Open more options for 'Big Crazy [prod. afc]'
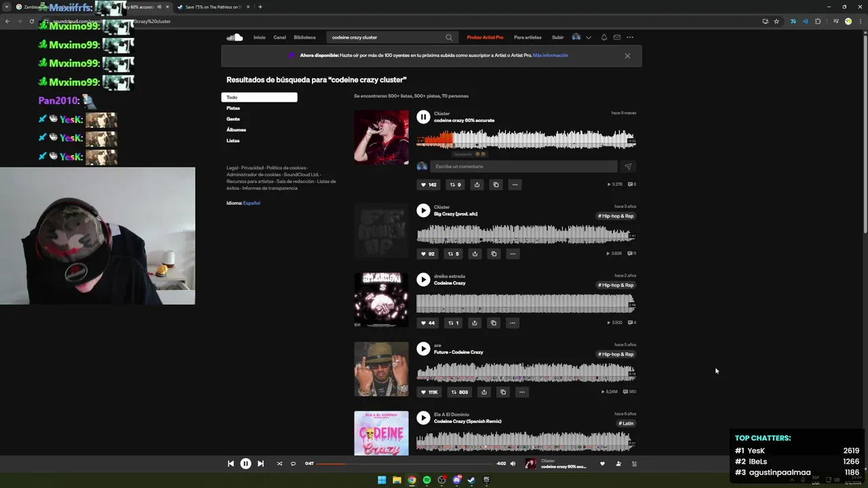Screen dimensions: 868x488 pyautogui.click(x=513, y=253)
